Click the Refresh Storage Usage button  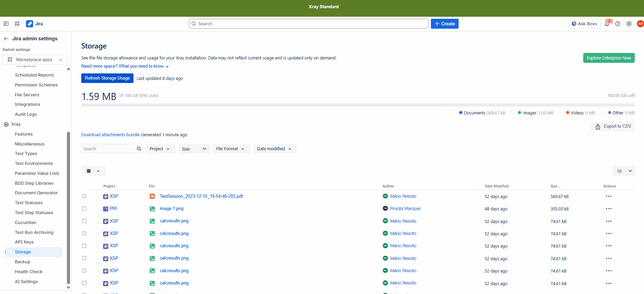[107, 78]
